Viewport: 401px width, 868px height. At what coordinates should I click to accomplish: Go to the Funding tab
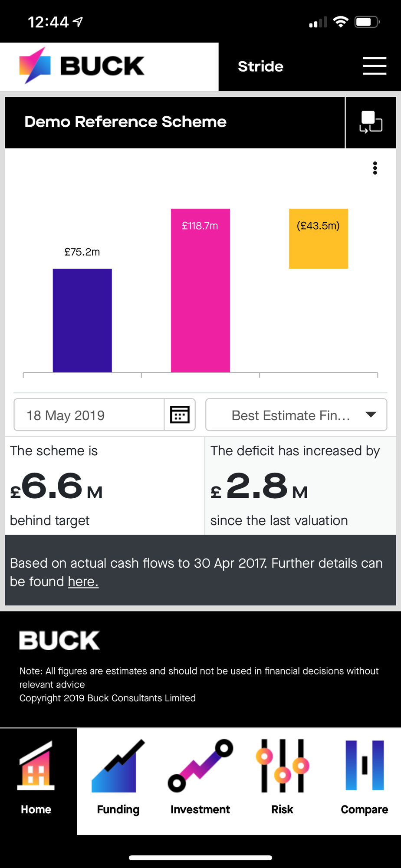point(118,780)
